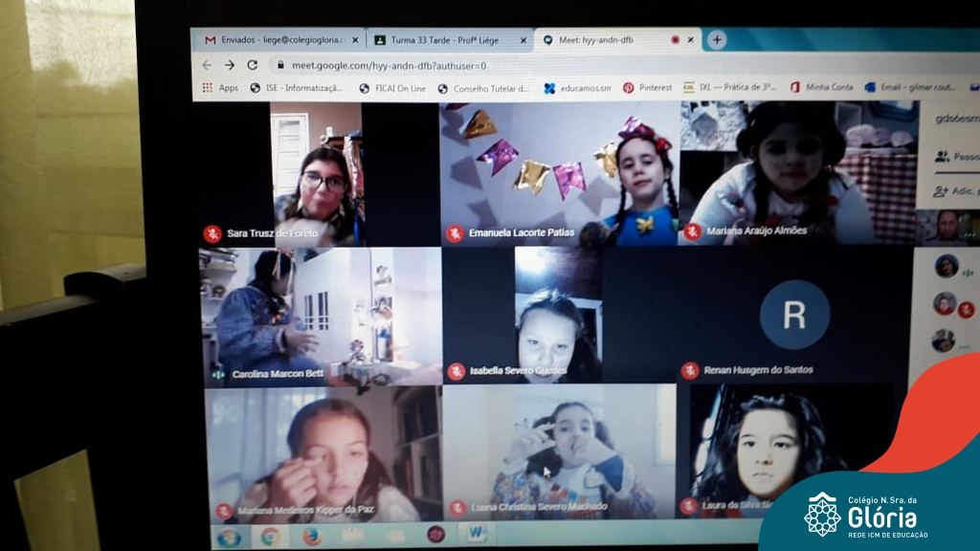980x551 pixels.
Task: Select Carolina Marcon Bett's video tile
Action: [x=321, y=316]
